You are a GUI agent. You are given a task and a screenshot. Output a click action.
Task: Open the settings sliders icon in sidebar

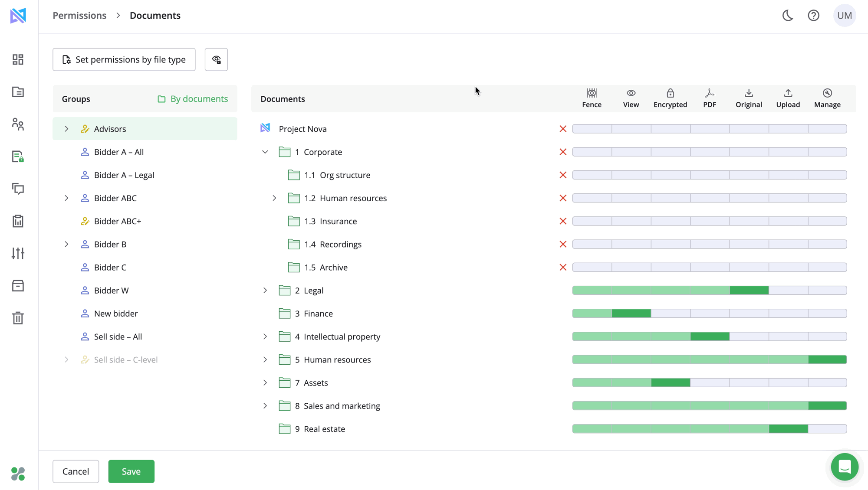18,253
